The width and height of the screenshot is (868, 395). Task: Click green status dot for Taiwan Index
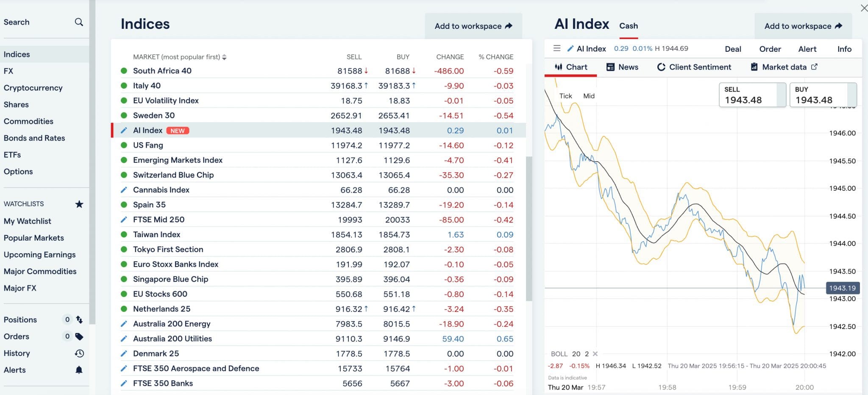pyautogui.click(x=124, y=234)
